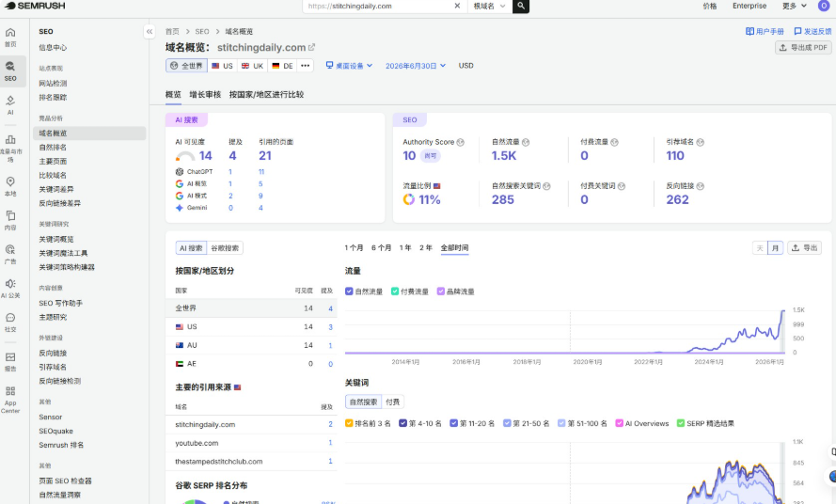Open 关键词魔法工具 in sidebar
The image size is (836, 504).
click(x=63, y=253)
